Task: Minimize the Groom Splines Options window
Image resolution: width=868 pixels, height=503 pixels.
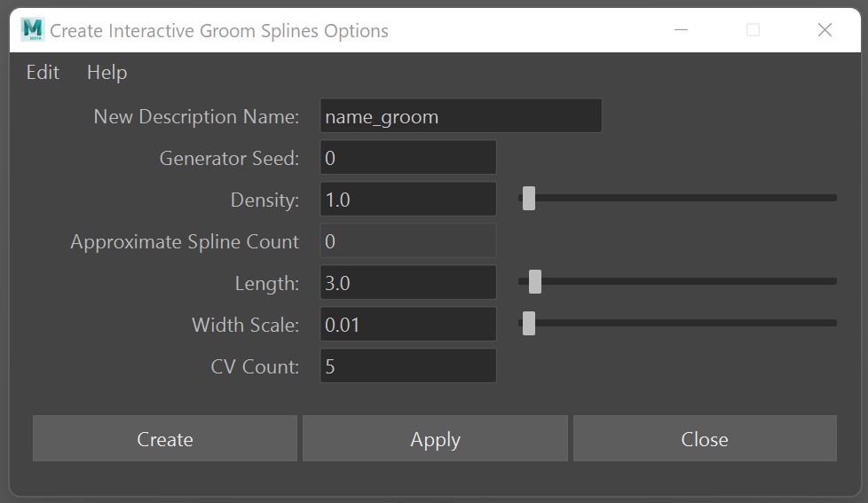Action: 682,30
